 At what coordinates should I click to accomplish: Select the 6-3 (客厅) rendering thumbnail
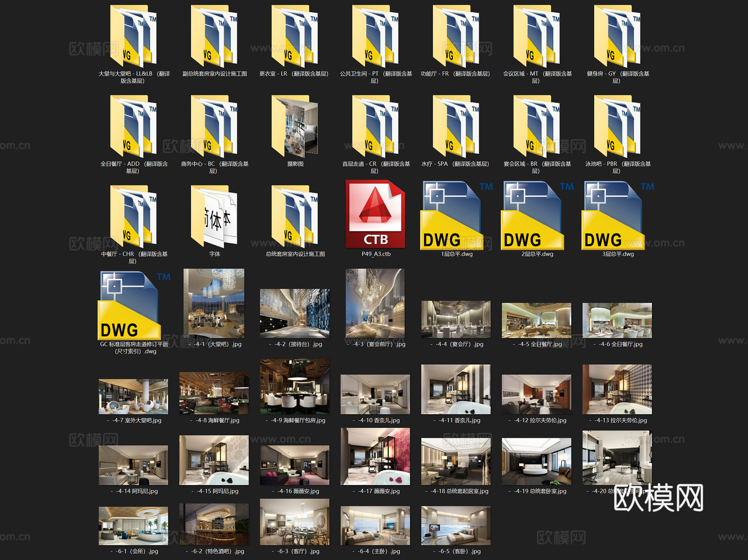tap(295, 522)
